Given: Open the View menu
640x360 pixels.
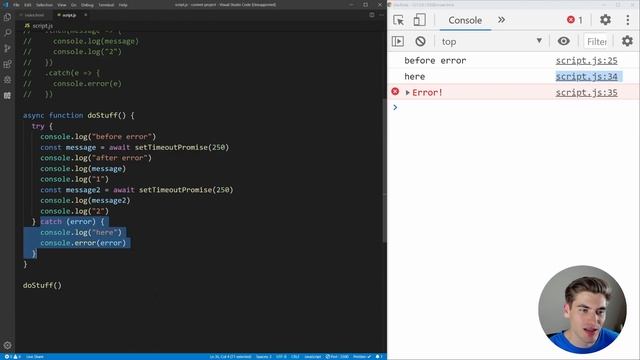Looking at the screenshot, I should [62, 5].
